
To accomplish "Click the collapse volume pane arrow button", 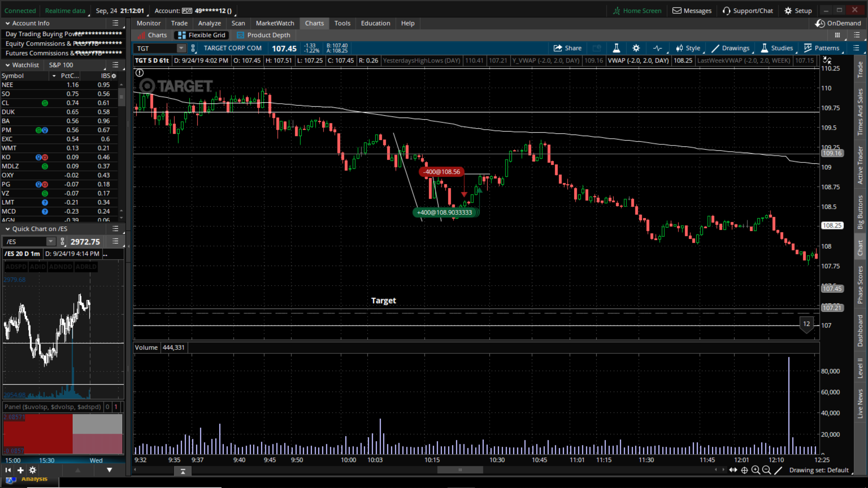I will 183,472.
